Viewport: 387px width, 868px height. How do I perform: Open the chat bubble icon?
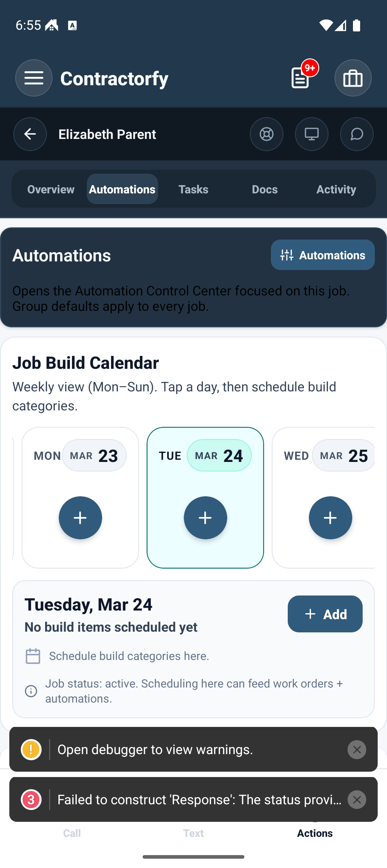pos(357,134)
